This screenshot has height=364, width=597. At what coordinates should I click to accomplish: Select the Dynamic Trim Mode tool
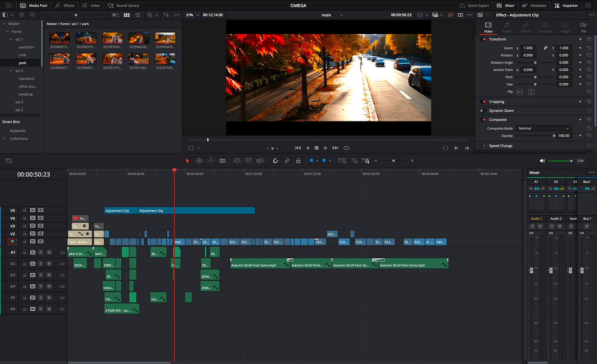tap(211, 161)
